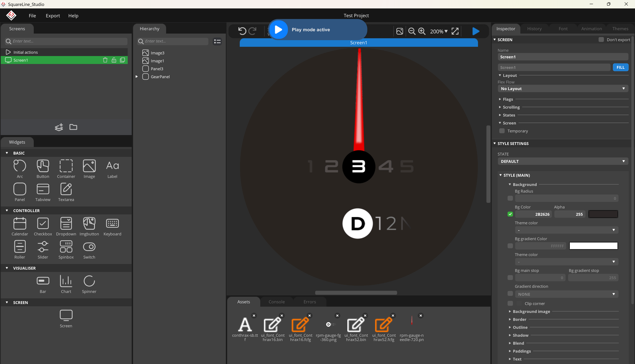Uncheck the Bg Color checkbox
The height and width of the screenshot is (364, 635).
click(510, 214)
